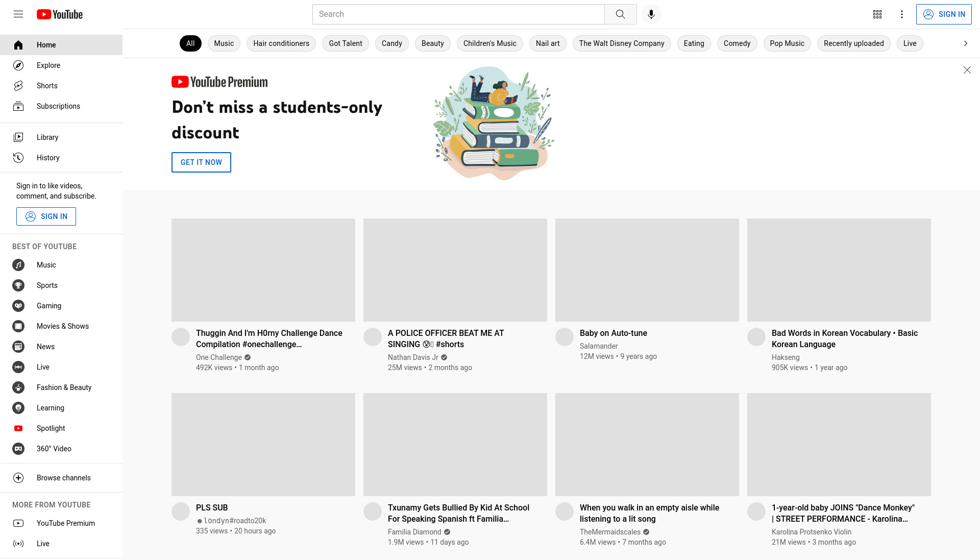Go to Home in sidebar

pos(61,45)
